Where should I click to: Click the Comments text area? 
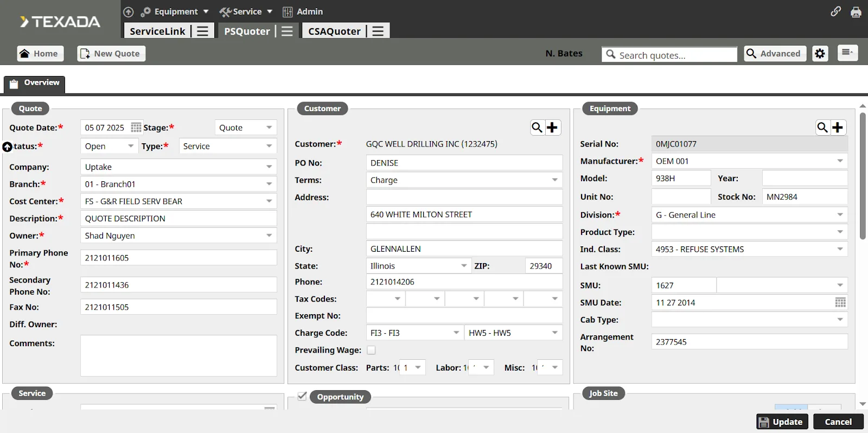point(178,355)
